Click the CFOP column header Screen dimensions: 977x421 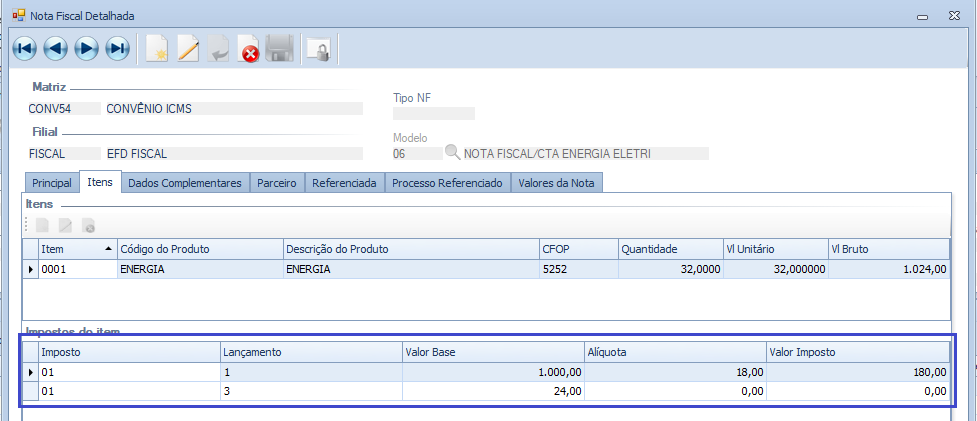[x=579, y=249]
